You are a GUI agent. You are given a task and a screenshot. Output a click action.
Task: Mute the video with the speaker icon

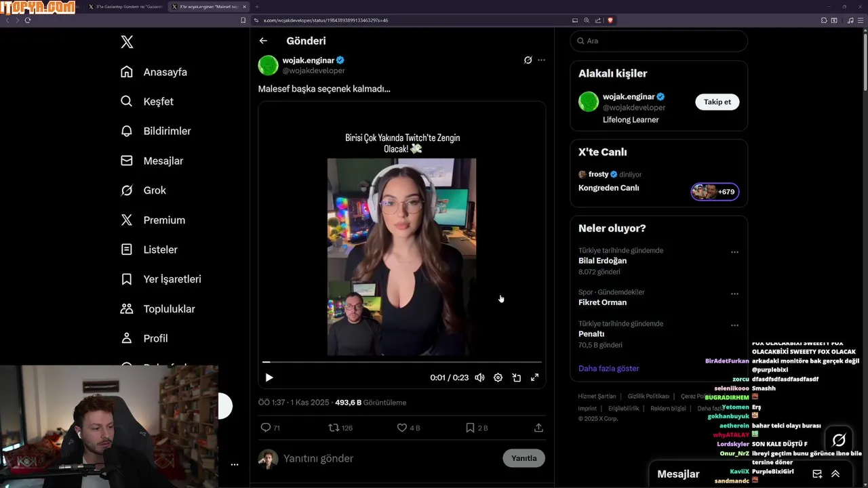click(x=479, y=378)
